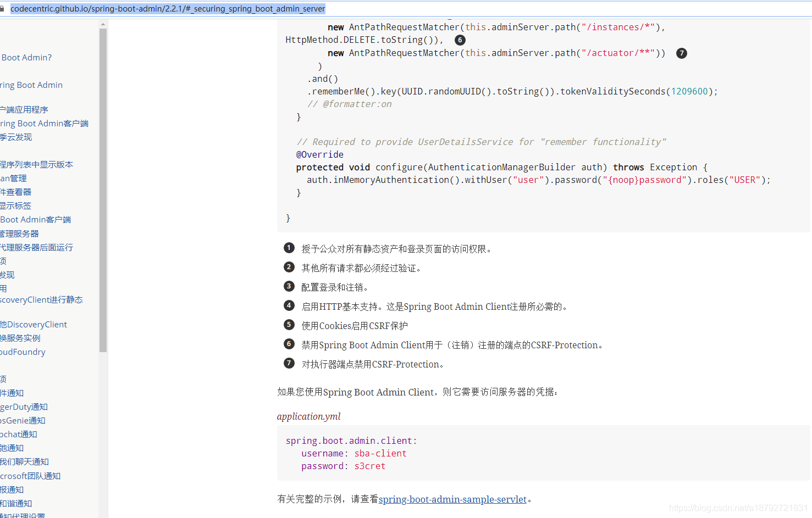Open sidebar link ending 'sGenie通知'
Image resolution: width=812 pixels, height=518 pixels.
pyautogui.click(x=23, y=421)
